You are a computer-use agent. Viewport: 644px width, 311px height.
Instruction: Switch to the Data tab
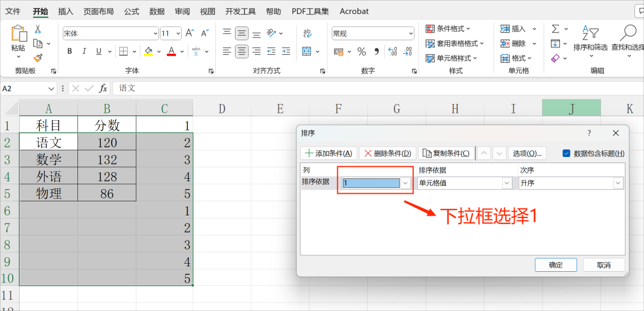157,11
